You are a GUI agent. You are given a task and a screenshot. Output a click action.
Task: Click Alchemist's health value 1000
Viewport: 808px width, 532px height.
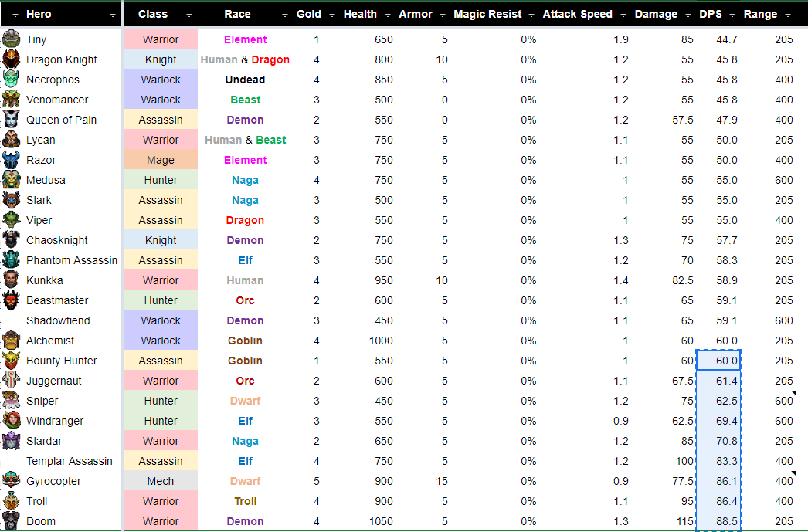pyautogui.click(x=381, y=341)
